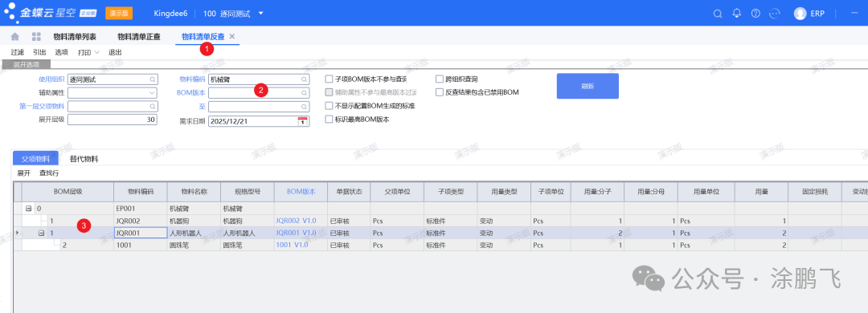Click the 展开层级 input field
This screenshot has height=313, width=868.
pos(113,120)
